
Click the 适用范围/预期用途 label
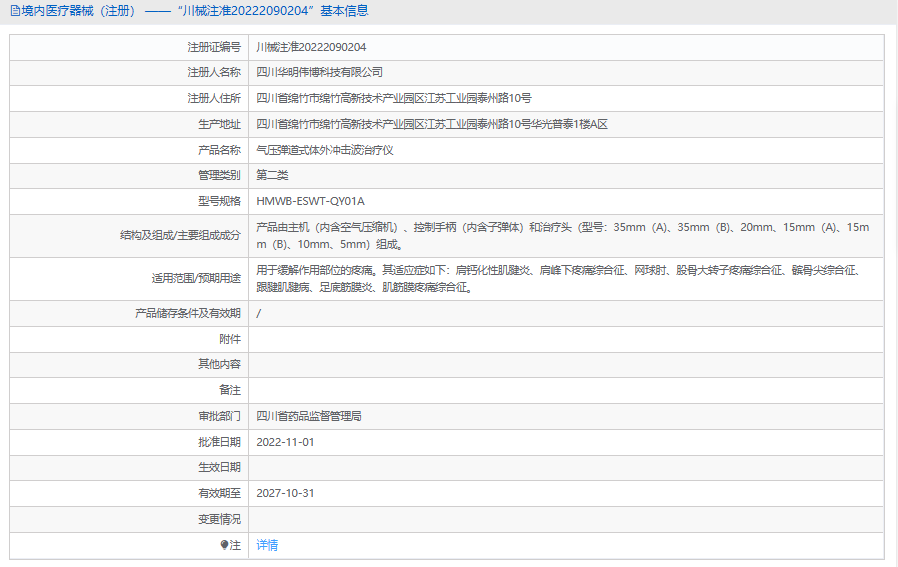196,278
